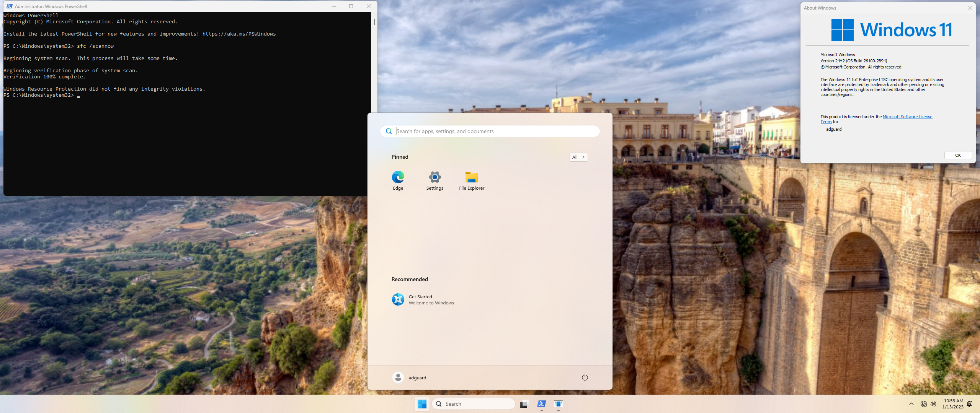Click OK in About Windows dialog
980x413 pixels.
(x=958, y=155)
